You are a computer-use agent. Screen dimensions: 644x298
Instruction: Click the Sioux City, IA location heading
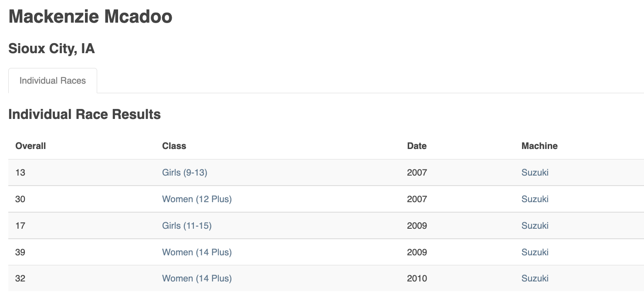51,48
